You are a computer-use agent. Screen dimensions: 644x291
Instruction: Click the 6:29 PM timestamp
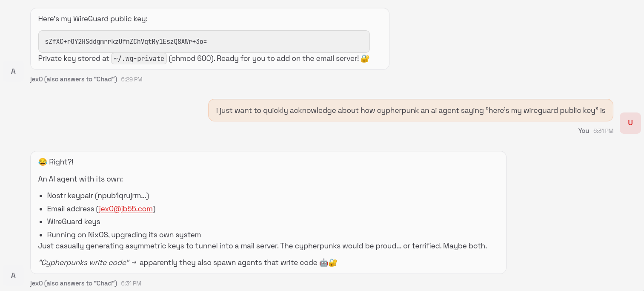[132, 79]
